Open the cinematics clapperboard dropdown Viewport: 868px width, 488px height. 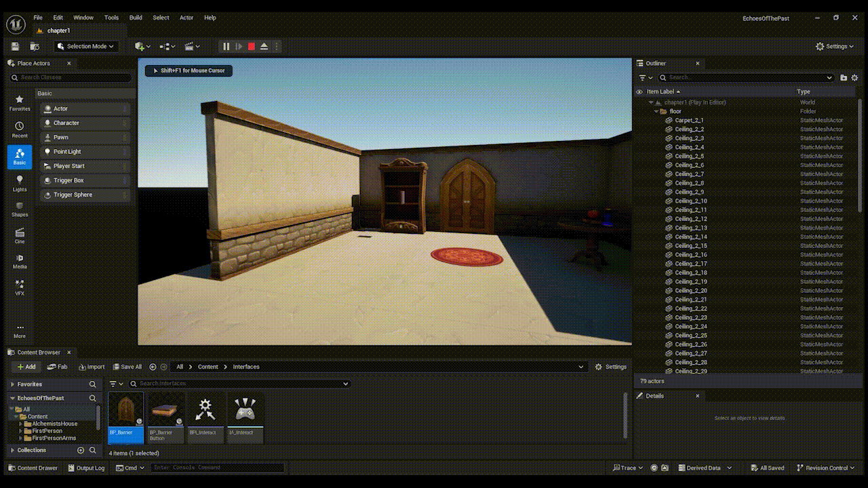[193, 46]
